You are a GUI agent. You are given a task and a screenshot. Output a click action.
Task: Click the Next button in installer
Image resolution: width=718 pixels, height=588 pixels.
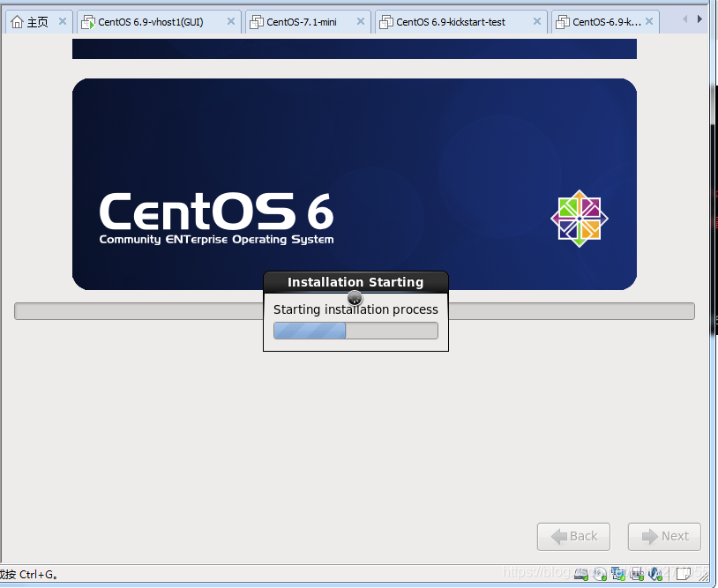664,537
